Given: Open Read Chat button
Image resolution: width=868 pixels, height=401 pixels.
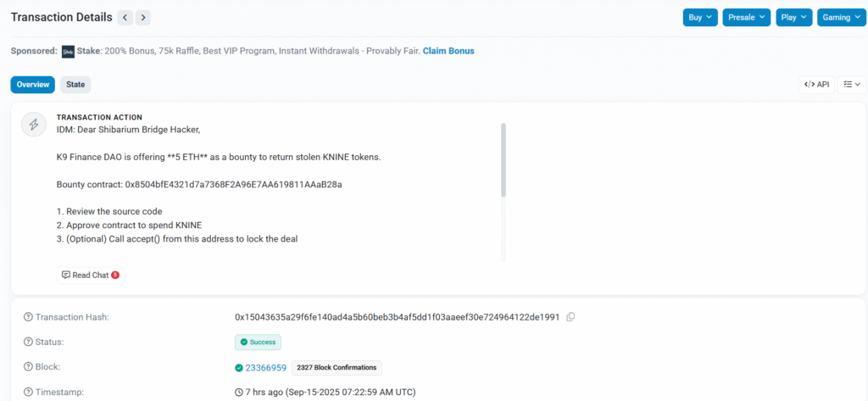Looking at the screenshot, I should (x=91, y=275).
